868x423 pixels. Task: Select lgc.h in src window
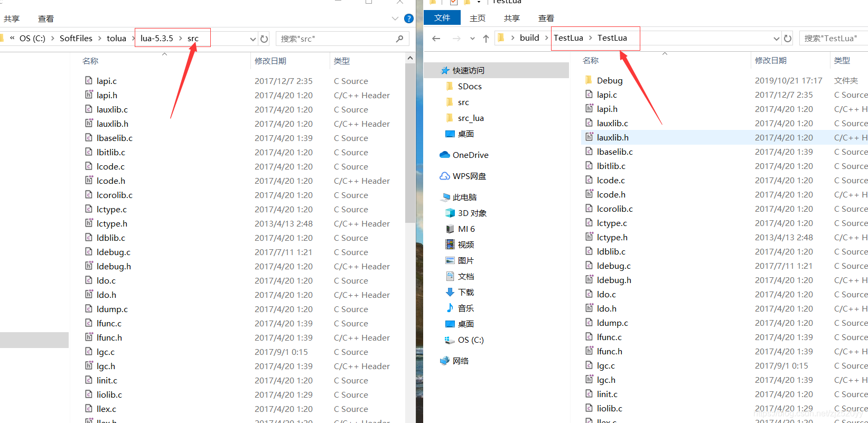click(x=106, y=366)
